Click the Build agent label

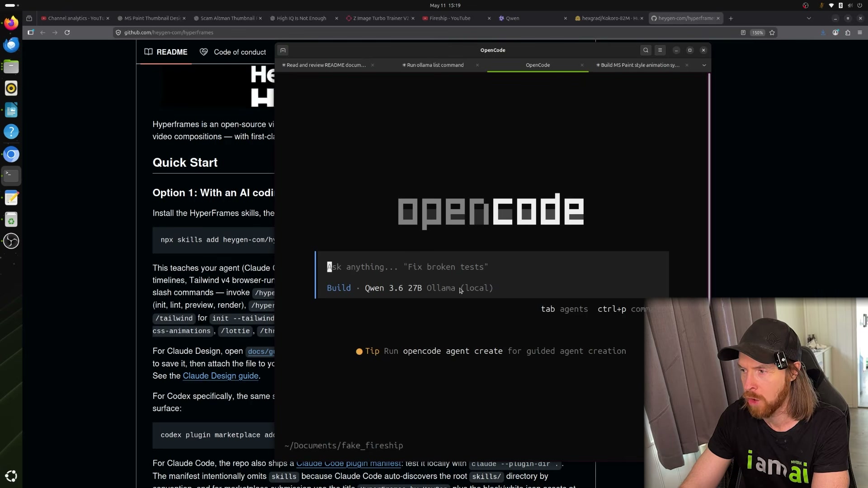pos(339,288)
